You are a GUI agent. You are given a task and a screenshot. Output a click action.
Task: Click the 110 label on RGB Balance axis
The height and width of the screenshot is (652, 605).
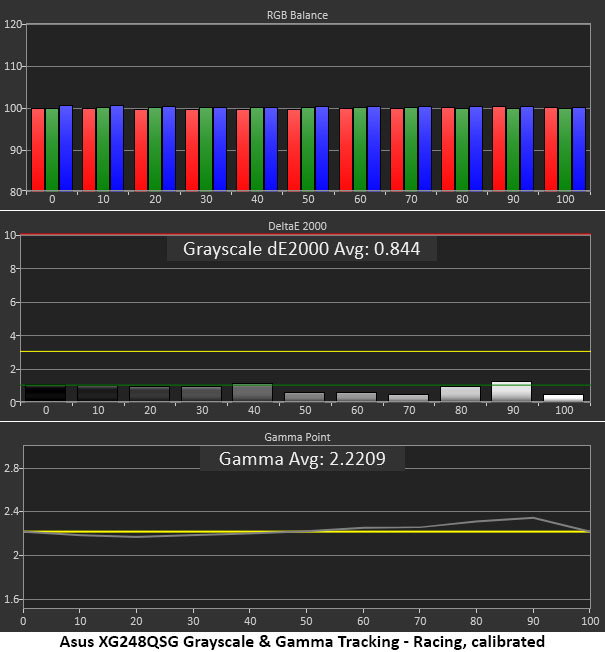point(13,66)
